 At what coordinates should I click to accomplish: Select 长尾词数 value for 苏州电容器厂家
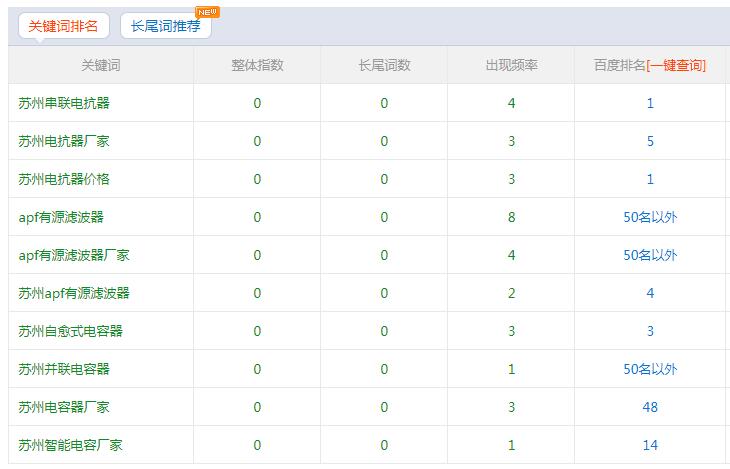[x=384, y=408]
